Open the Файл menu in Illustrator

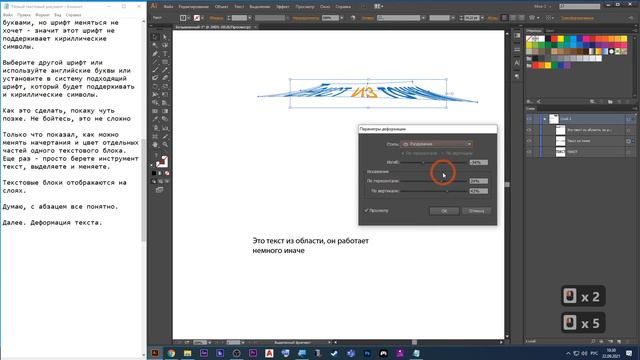tap(168, 7)
